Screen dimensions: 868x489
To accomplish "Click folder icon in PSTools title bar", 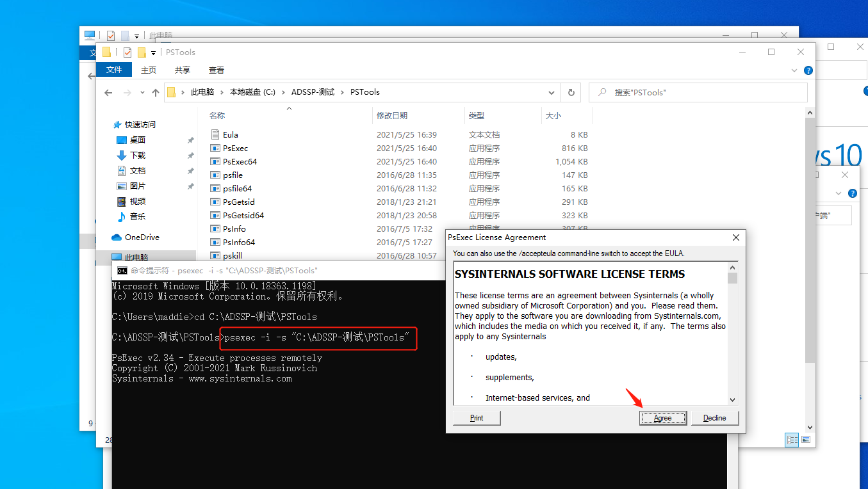I will pos(107,52).
